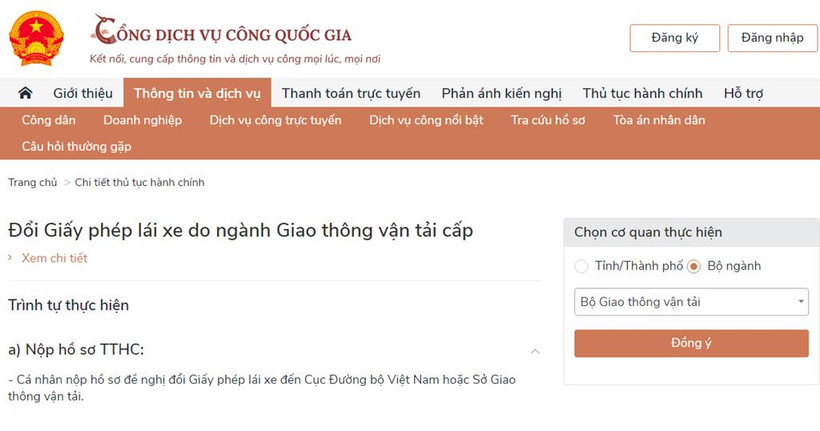Click the Vietnam national emblem logo
820x431 pixels.
pyautogui.click(x=36, y=39)
